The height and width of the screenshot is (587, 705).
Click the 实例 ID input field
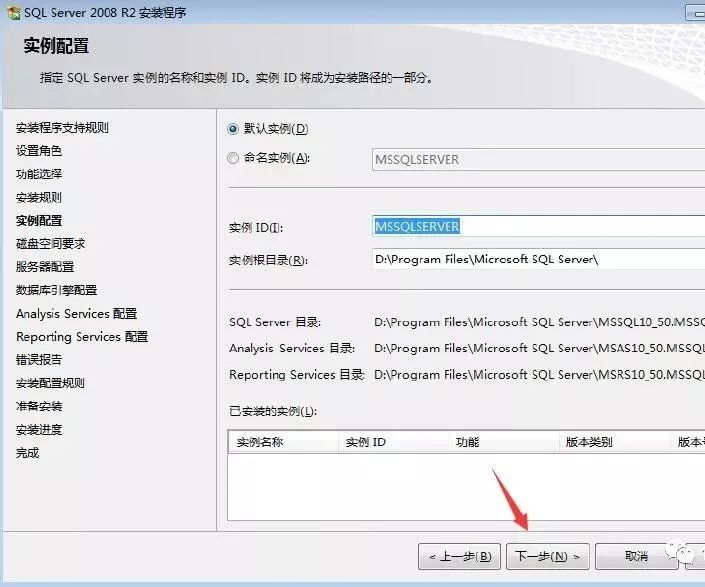coord(538,226)
